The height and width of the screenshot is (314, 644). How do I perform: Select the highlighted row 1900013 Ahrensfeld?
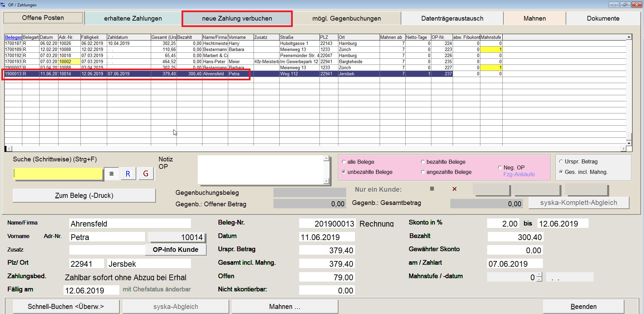[x=254, y=74]
